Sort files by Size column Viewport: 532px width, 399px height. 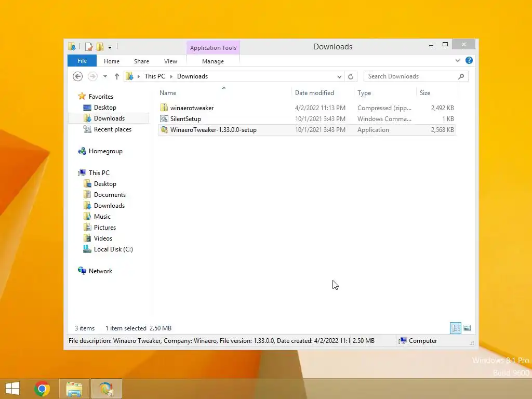(x=425, y=93)
